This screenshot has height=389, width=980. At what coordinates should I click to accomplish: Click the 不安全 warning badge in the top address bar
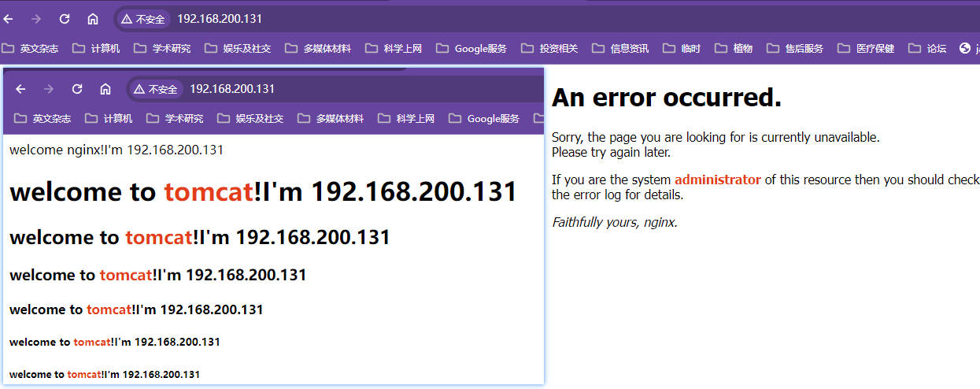[142, 19]
